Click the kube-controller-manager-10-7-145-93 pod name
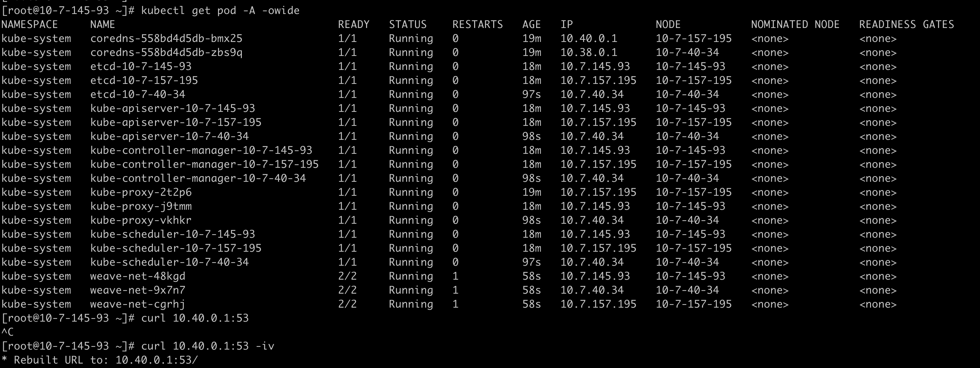 pos(201,150)
